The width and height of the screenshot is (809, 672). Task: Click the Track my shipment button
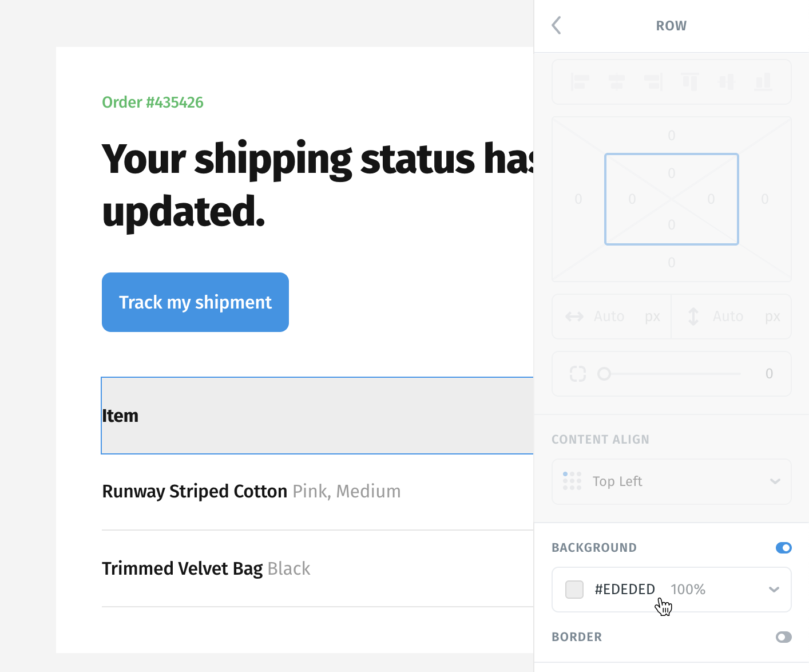195,302
